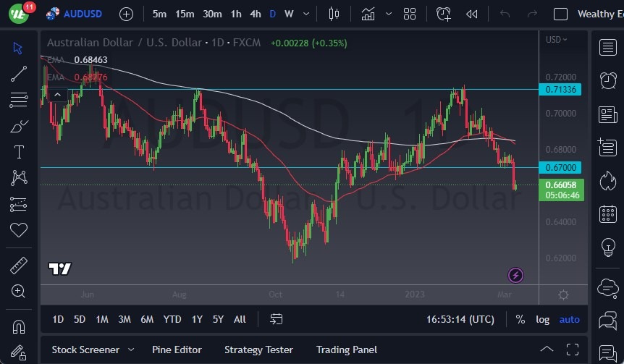The height and width of the screenshot is (364, 624).
Task: Expand the timeframe interval dropdown
Action: [306, 14]
